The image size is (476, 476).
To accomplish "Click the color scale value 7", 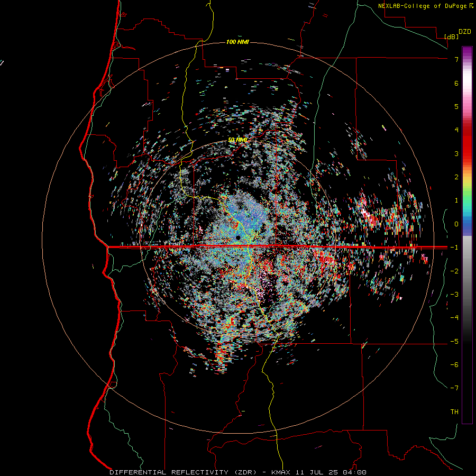I will click(x=456, y=59).
